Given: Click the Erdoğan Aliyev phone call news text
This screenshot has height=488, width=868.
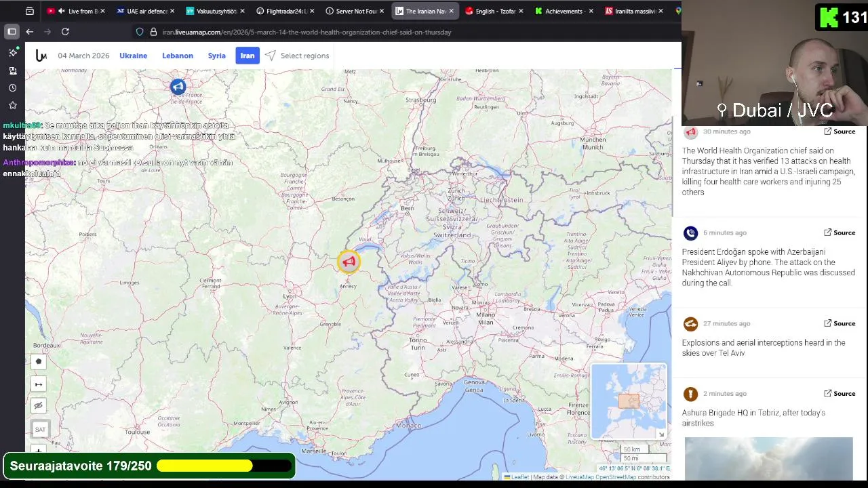Looking at the screenshot, I should 768,267.
